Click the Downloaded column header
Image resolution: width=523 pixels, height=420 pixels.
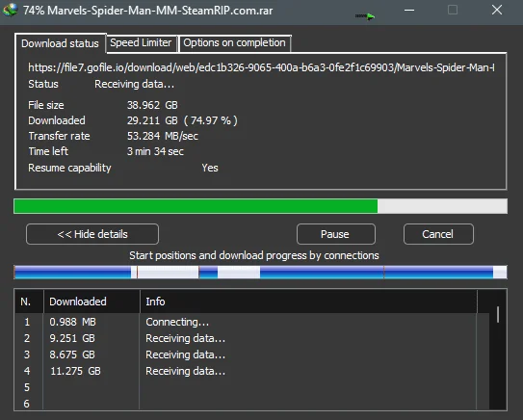(x=92, y=302)
